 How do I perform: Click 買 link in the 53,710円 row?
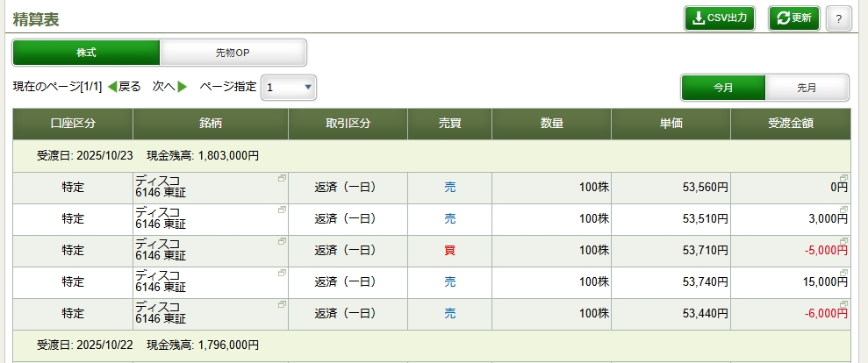449,251
